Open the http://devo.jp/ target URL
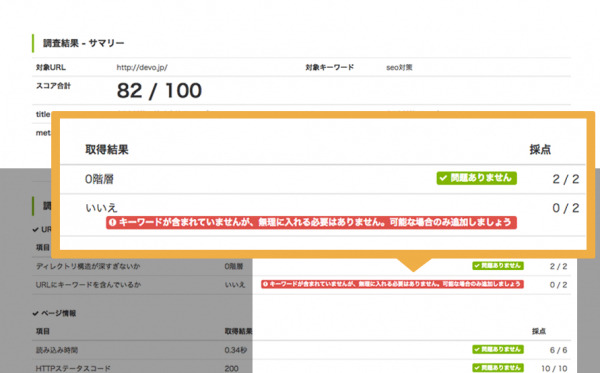The image size is (600, 373). click(x=142, y=68)
